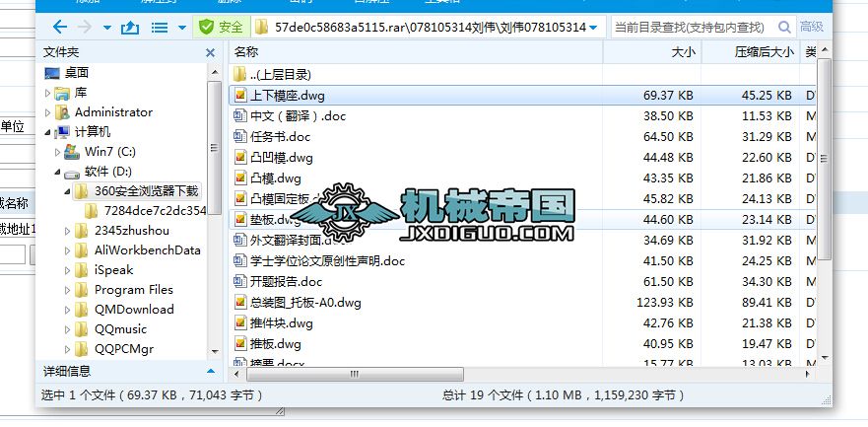This screenshot has height=427, width=868.
Task: Click the list view mode icon
Action: click(160, 27)
